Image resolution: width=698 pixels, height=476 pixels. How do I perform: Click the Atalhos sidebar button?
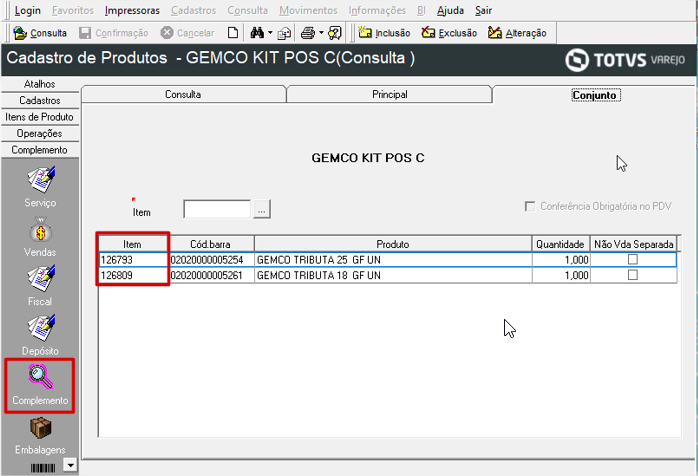[x=40, y=84]
